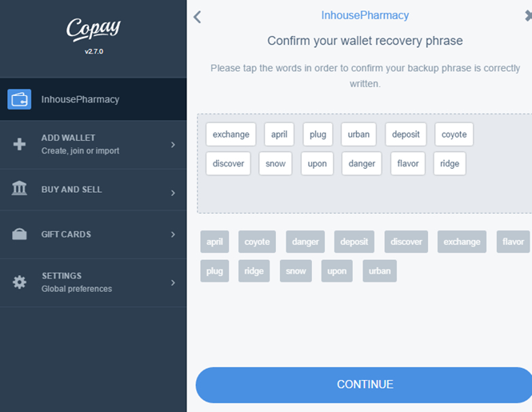Expand the Add Wallet chevron
This screenshot has height=412, width=532.
click(173, 145)
